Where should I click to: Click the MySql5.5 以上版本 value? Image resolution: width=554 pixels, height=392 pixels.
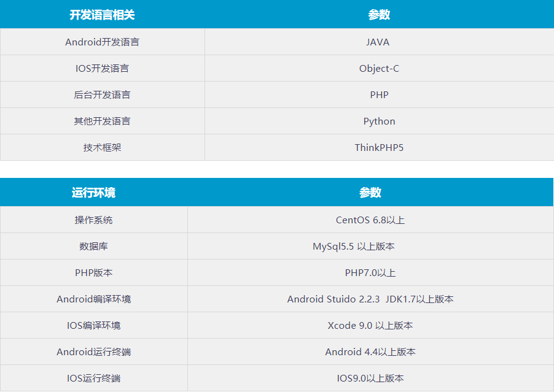(354, 246)
